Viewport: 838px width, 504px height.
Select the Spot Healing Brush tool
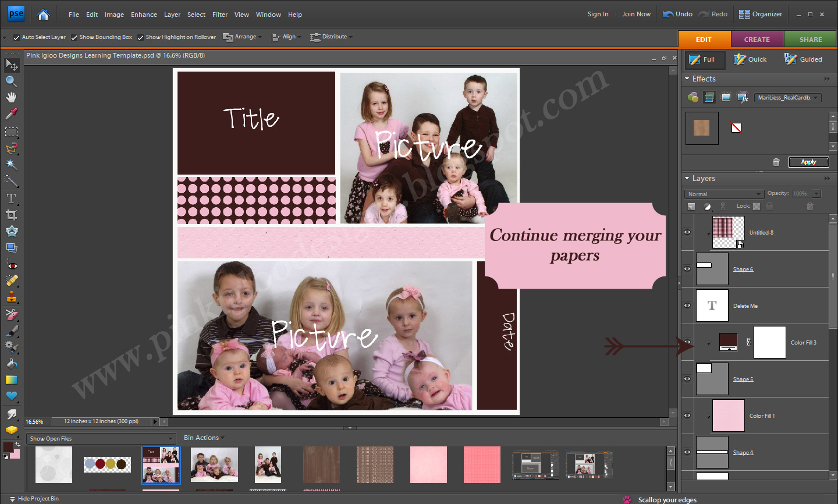12,281
